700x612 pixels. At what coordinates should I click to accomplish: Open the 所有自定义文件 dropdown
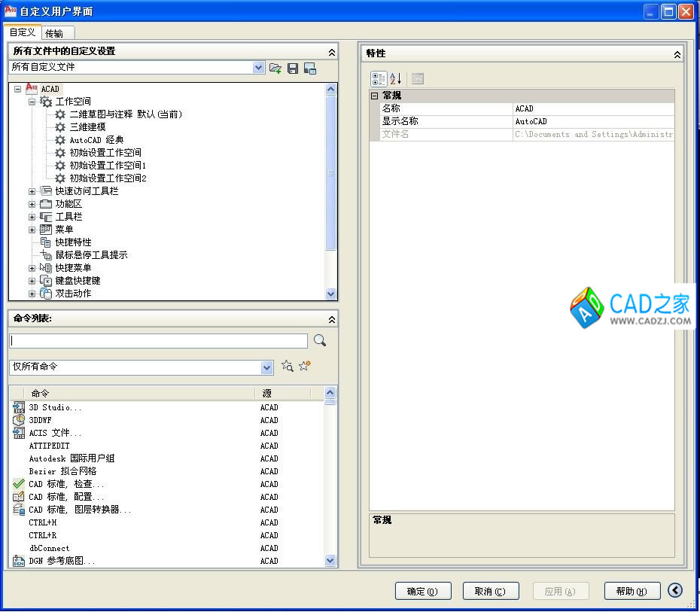pyautogui.click(x=259, y=68)
